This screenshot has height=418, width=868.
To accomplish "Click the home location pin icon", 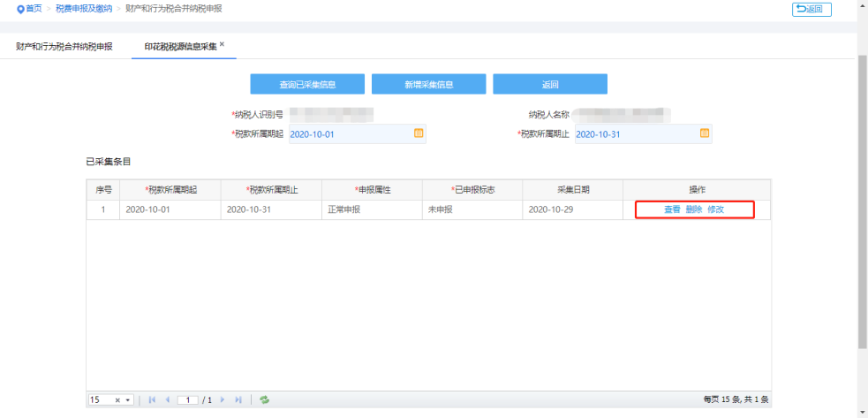I will (x=20, y=9).
